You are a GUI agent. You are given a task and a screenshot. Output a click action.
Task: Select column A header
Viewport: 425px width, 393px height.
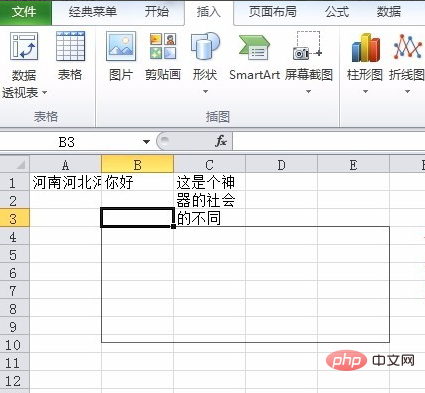65,164
